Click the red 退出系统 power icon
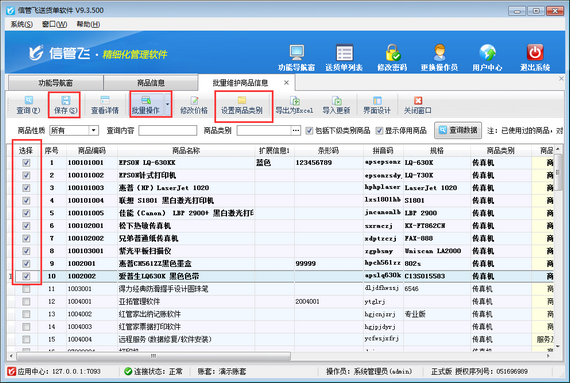This screenshot has height=383, width=570. [535, 53]
